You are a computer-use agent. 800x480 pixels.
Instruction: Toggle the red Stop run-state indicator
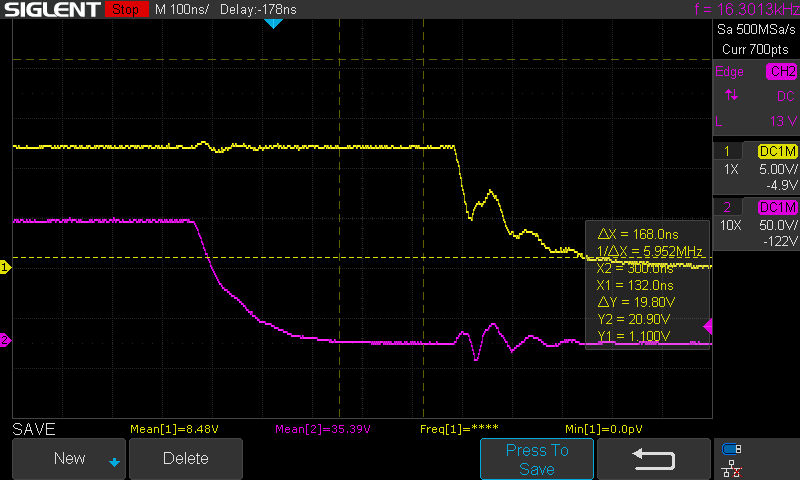123,10
